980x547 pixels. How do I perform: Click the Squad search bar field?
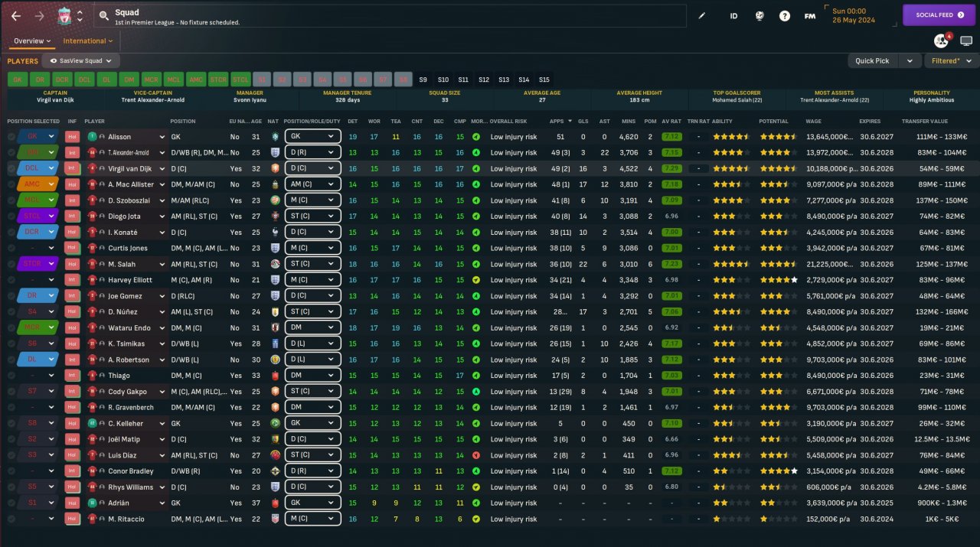390,15
